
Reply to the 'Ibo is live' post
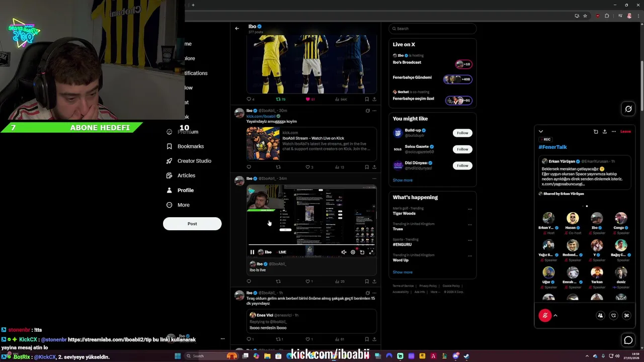249,282
